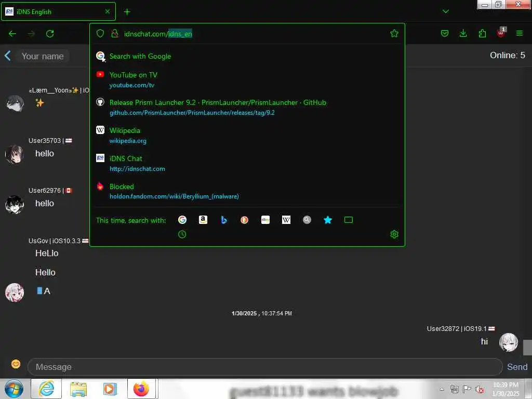Search with the eBay engine icon
The width and height of the screenshot is (532, 399).
click(x=265, y=220)
